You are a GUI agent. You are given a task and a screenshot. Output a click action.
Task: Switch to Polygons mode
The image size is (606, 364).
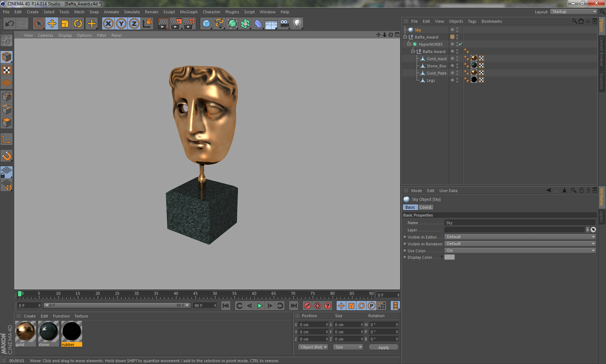pos(7,123)
